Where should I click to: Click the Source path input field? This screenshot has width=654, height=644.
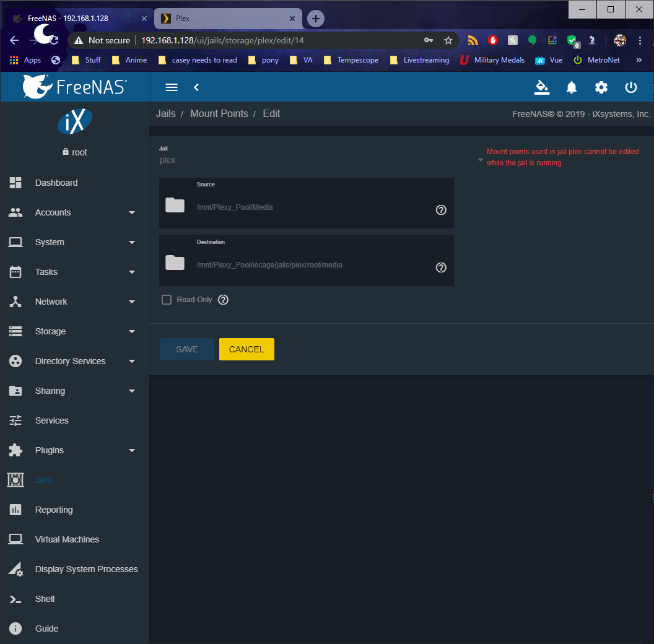313,207
